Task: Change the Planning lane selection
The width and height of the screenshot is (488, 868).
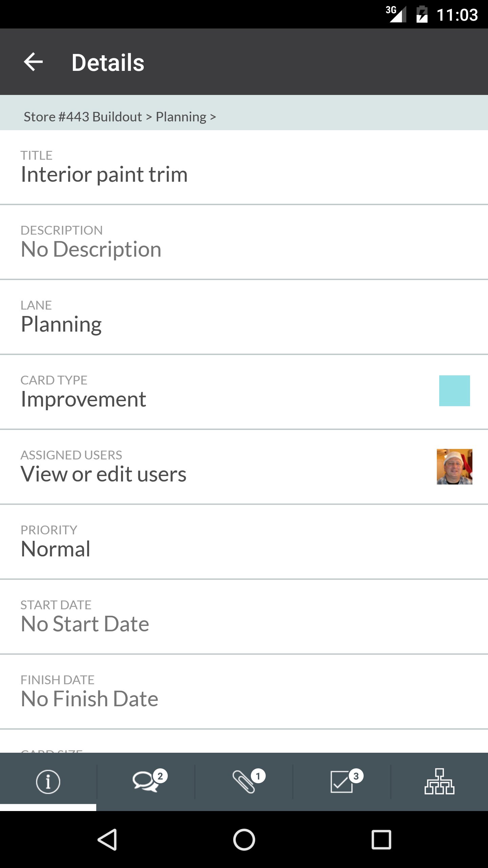Action: pyautogui.click(x=61, y=324)
